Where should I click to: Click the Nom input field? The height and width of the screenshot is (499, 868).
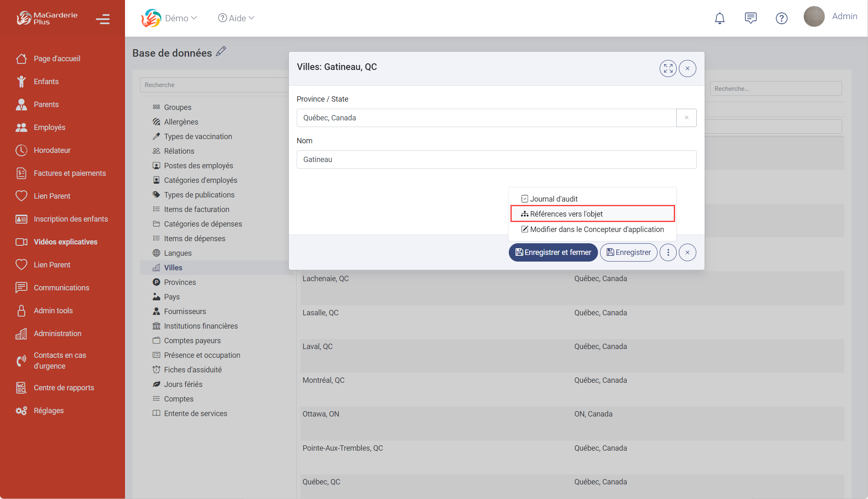[x=496, y=160]
